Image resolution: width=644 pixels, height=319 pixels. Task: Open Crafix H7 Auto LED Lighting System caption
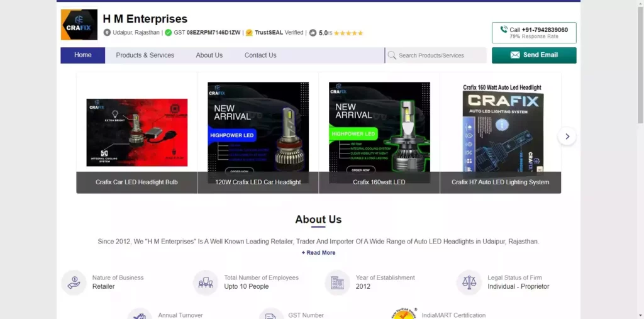500,182
